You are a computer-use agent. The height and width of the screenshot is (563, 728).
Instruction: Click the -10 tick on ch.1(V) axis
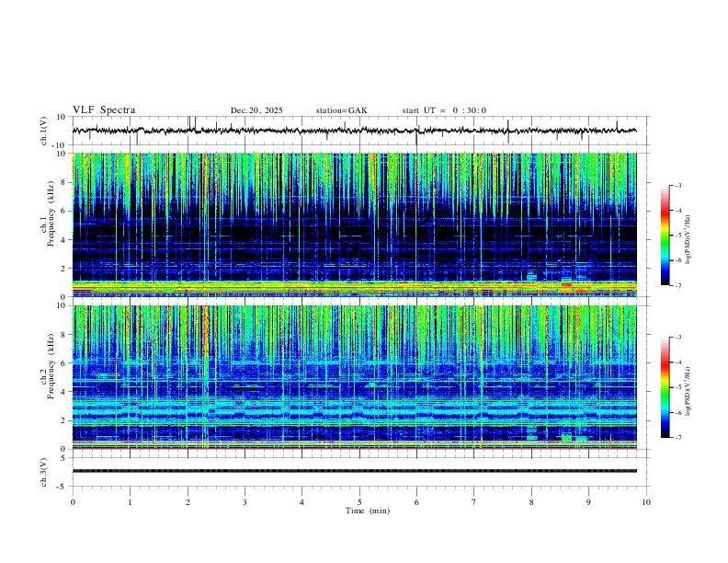(x=59, y=145)
